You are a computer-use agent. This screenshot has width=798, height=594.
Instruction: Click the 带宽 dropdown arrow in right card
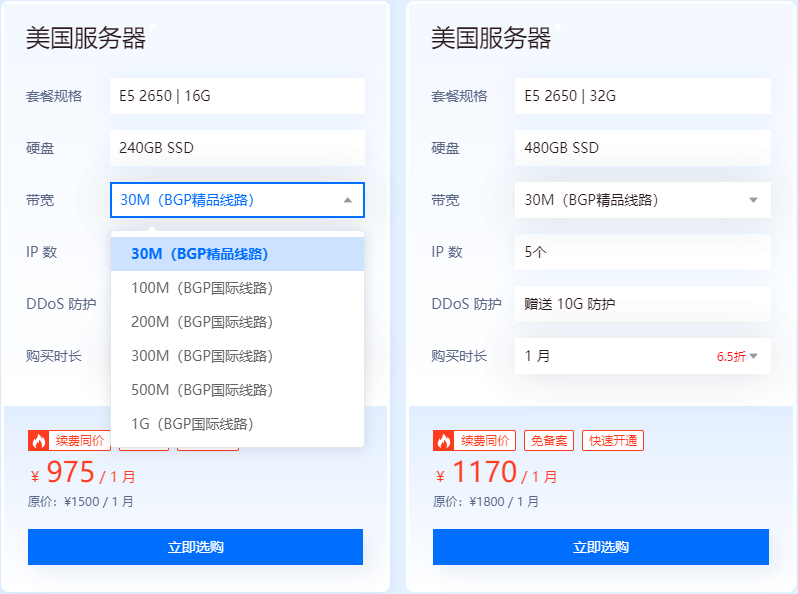coord(754,200)
